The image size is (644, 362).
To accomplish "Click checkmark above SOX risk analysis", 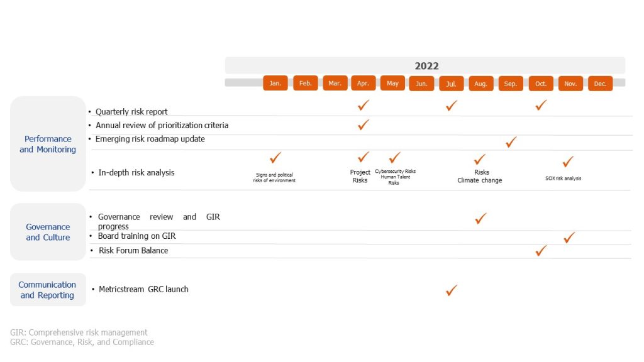I will click(568, 162).
